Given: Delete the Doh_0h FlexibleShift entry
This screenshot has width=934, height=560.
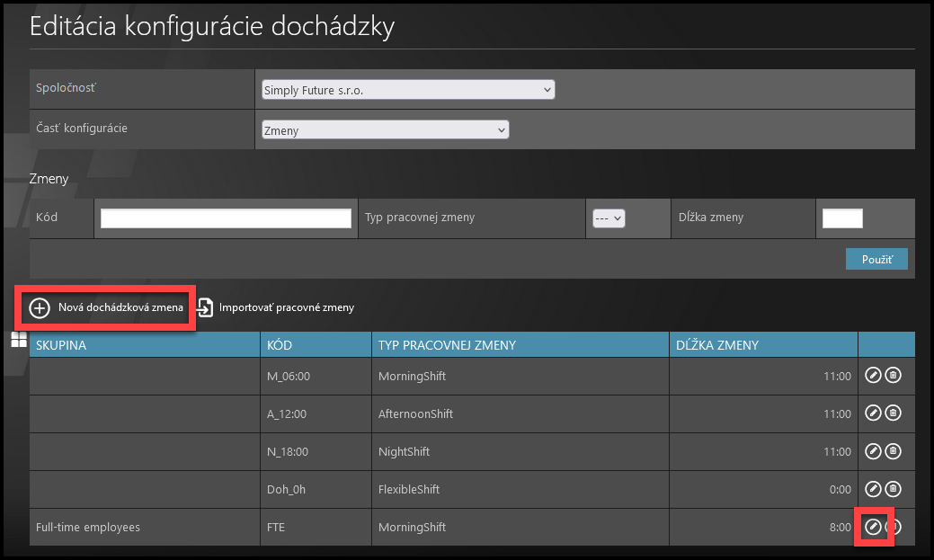Looking at the screenshot, I should click(x=893, y=489).
